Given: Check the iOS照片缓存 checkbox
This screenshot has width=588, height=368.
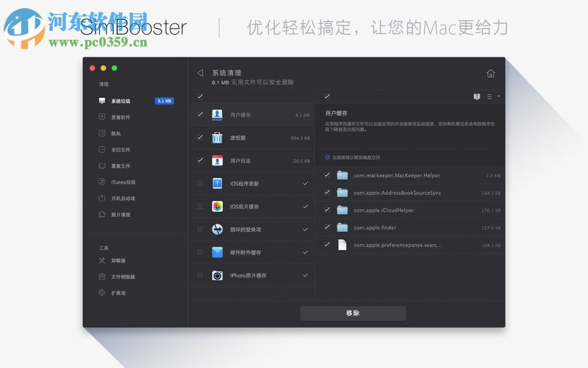Looking at the screenshot, I should coord(200,207).
